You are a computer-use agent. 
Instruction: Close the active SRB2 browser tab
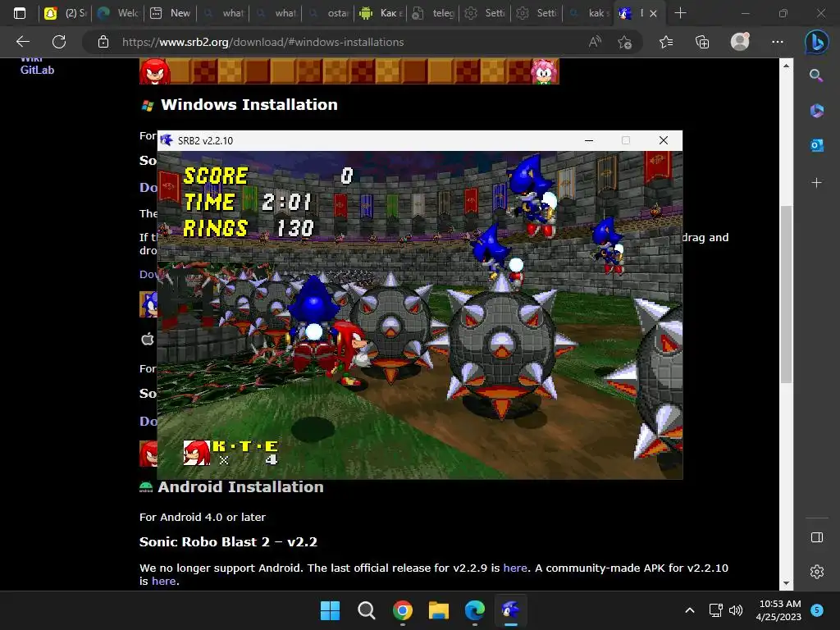coord(653,13)
